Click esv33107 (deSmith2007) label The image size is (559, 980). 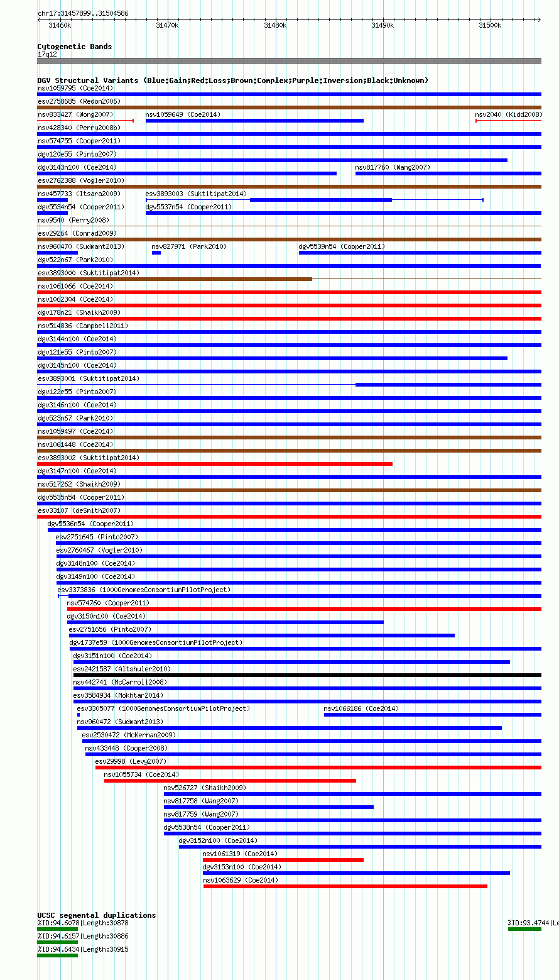79,510
